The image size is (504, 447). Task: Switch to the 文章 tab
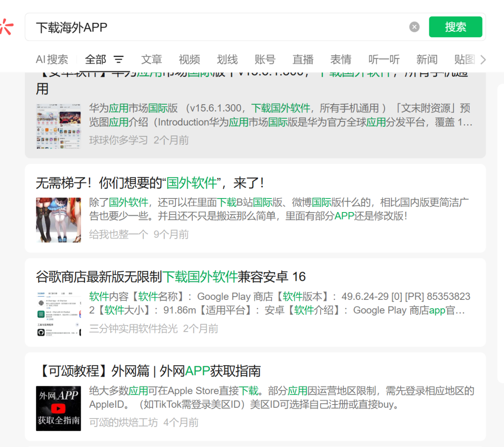(x=151, y=59)
